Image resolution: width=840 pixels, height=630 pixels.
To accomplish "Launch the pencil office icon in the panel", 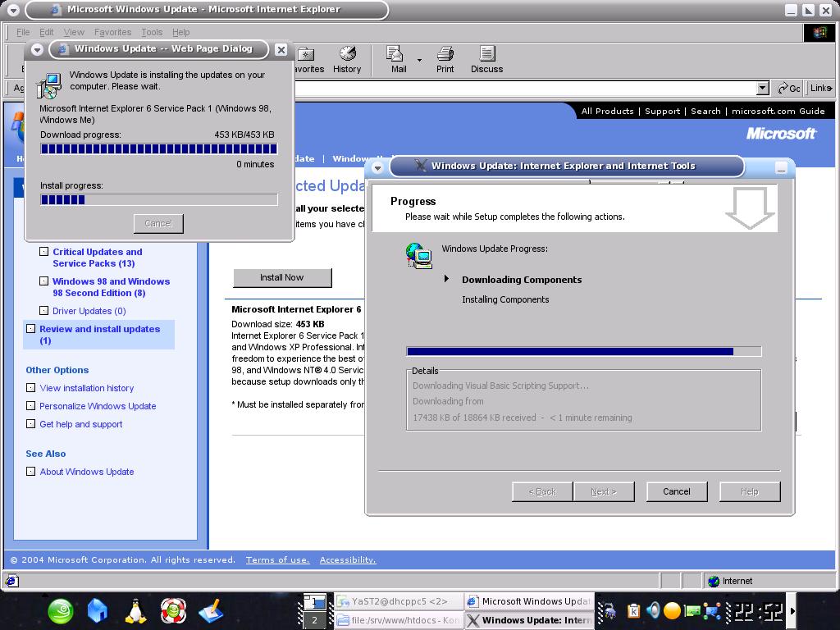I will pyautogui.click(x=211, y=610).
